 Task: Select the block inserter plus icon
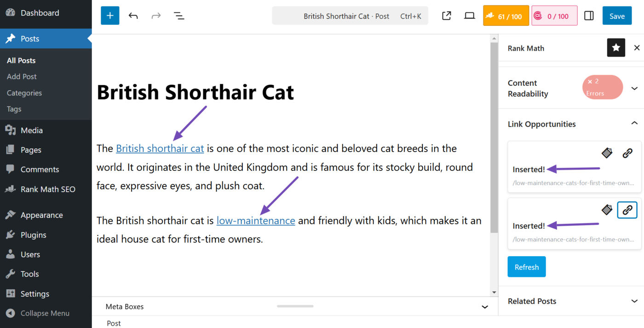click(x=109, y=15)
